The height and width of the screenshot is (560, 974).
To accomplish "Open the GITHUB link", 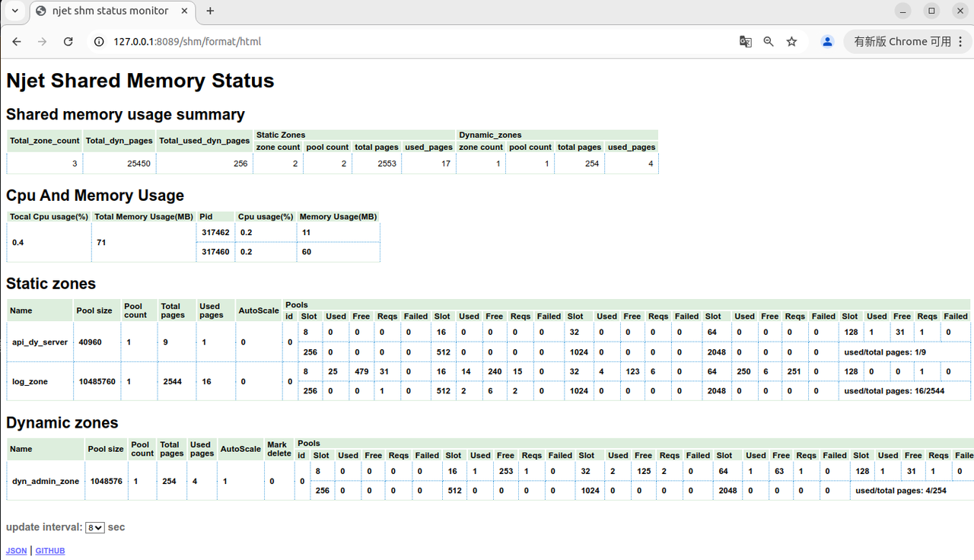I will tap(50, 551).
